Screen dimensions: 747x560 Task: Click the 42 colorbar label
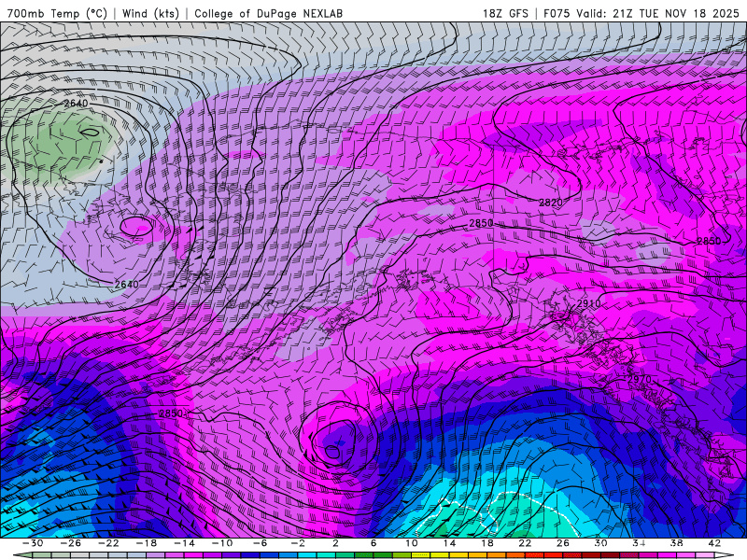tap(714, 543)
